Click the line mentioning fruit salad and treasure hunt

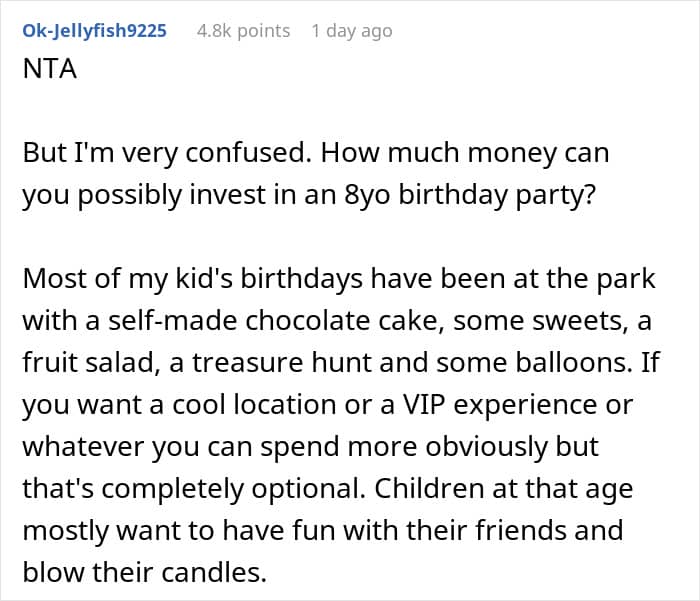[341, 362]
